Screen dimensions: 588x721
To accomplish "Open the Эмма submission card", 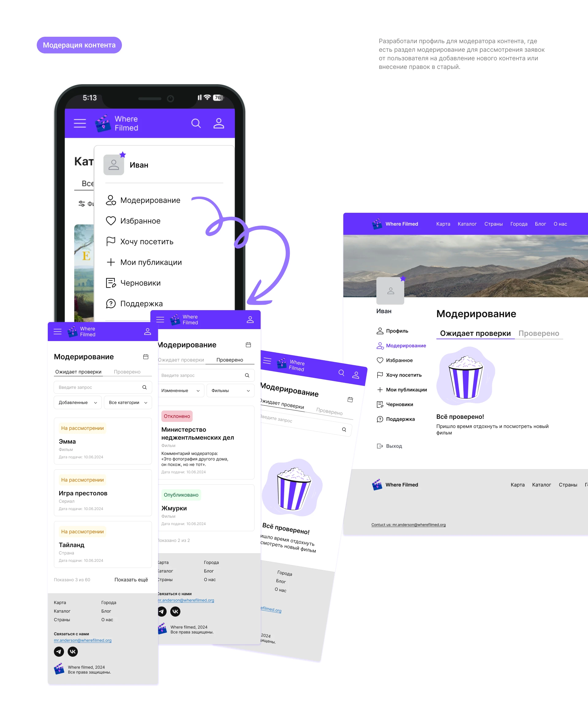I will coord(103,441).
